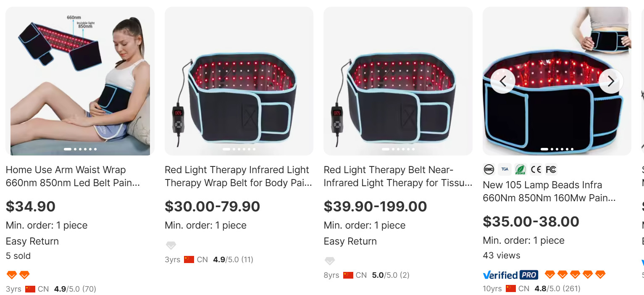Open New 105 Lamp Beads product title
The image size is (644, 295).
click(549, 191)
